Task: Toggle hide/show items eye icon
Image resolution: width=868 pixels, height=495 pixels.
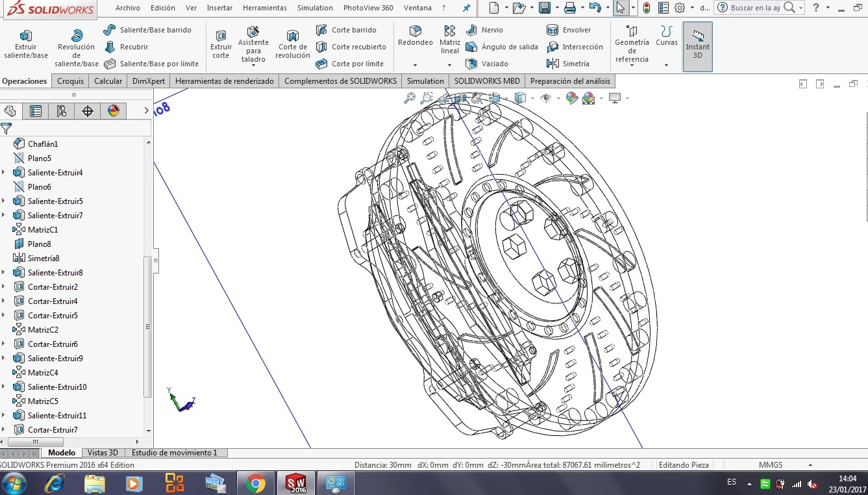Action: pos(546,98)
